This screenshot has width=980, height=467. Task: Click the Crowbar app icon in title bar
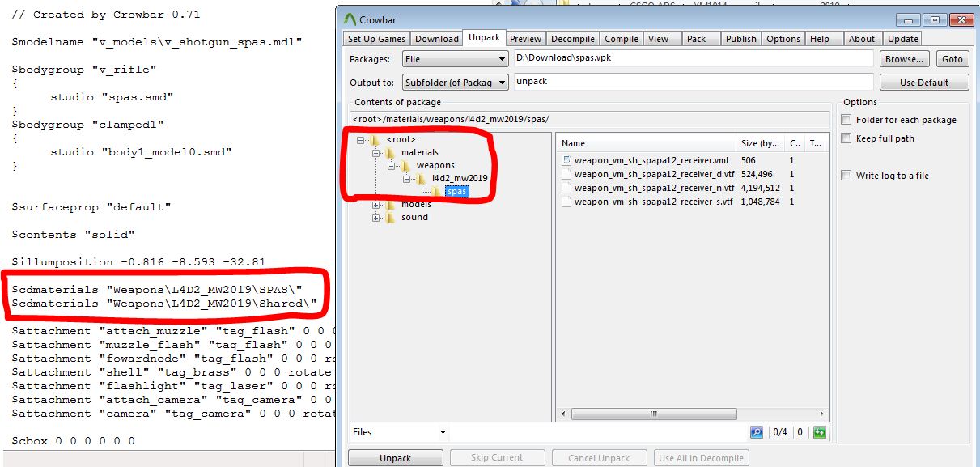[x=350, y=19]
